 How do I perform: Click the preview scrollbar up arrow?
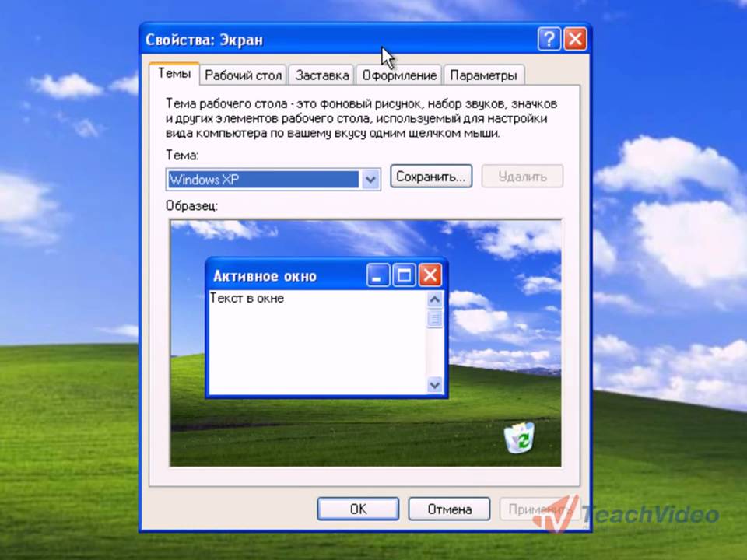click(x=434, y=299)
